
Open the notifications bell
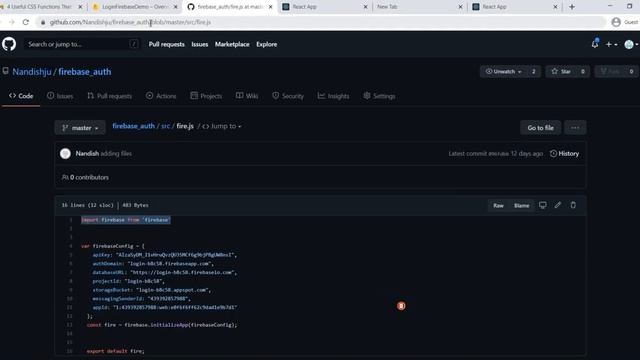595,44
